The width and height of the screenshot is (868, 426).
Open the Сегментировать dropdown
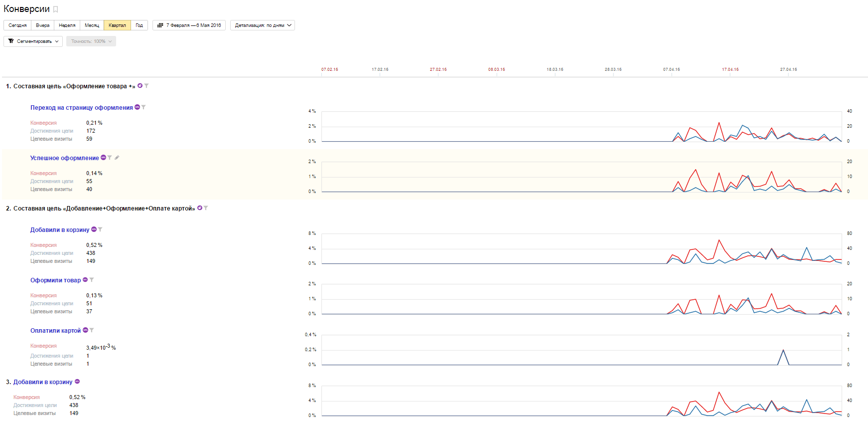[33, 41]
